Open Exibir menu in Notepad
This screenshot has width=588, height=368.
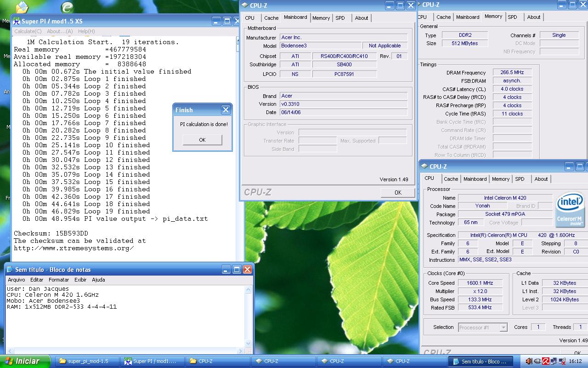[80, 280]
